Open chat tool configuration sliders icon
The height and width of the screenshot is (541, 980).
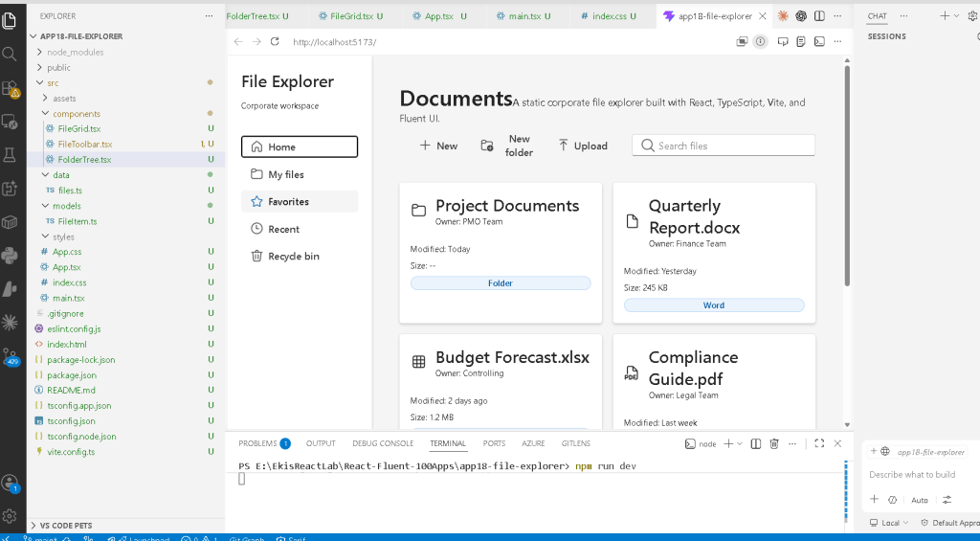[947, 500]
